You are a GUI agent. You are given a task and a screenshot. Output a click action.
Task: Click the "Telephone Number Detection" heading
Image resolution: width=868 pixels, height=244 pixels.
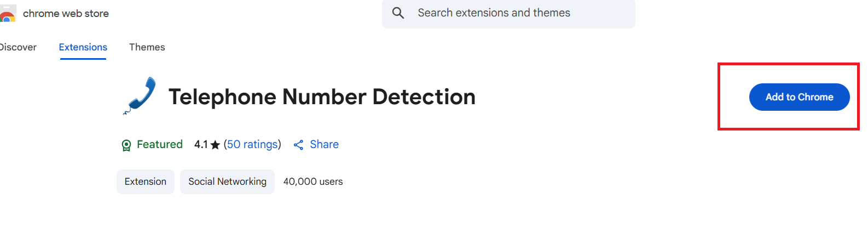(322, 97)
